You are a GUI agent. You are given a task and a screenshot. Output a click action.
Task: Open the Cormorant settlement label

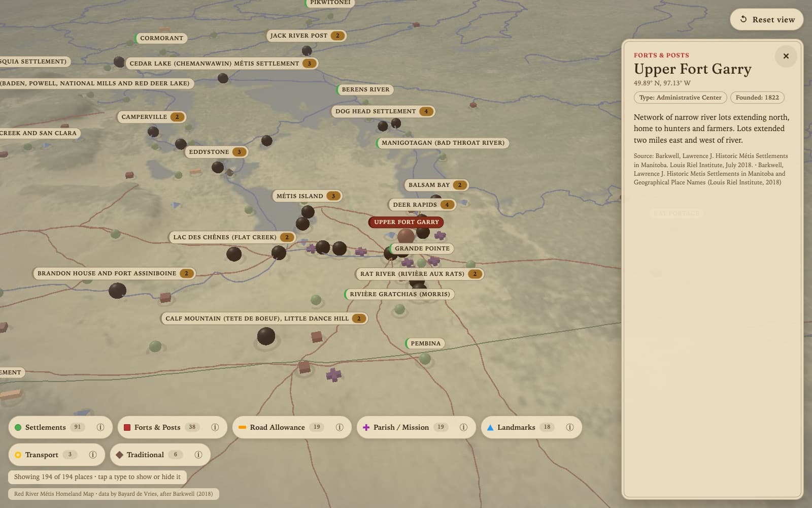[161, 38]
